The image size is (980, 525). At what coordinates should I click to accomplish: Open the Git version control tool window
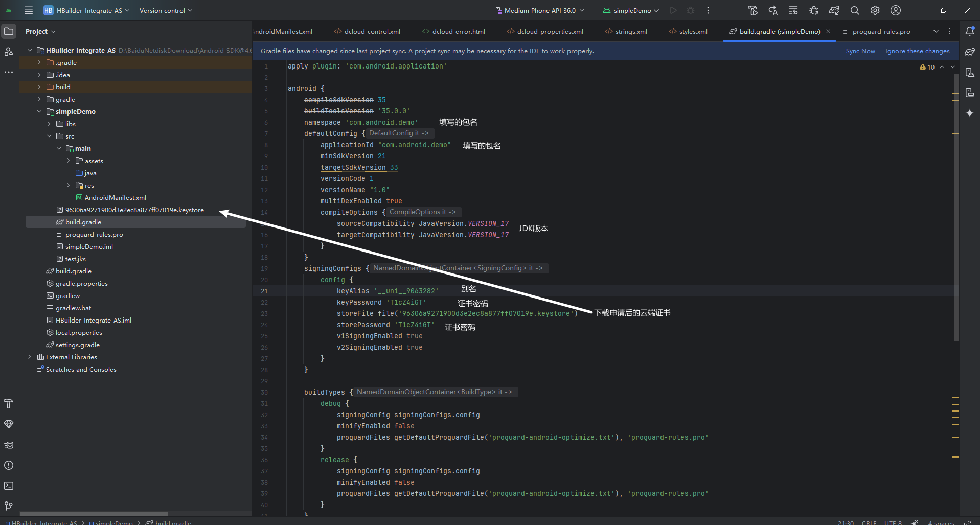(x=9, y=506)
